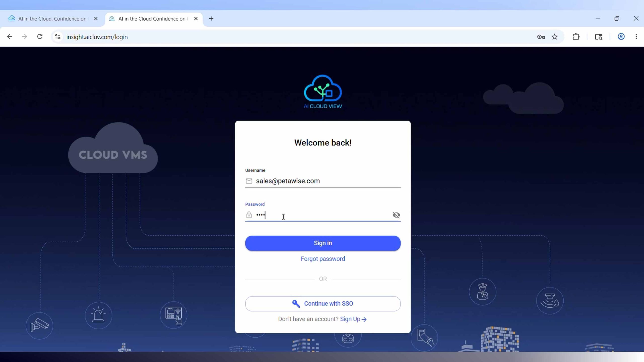This screenshot has width=644, height=362.
Task: Click the lock icon in Password field
Action: 249,215
